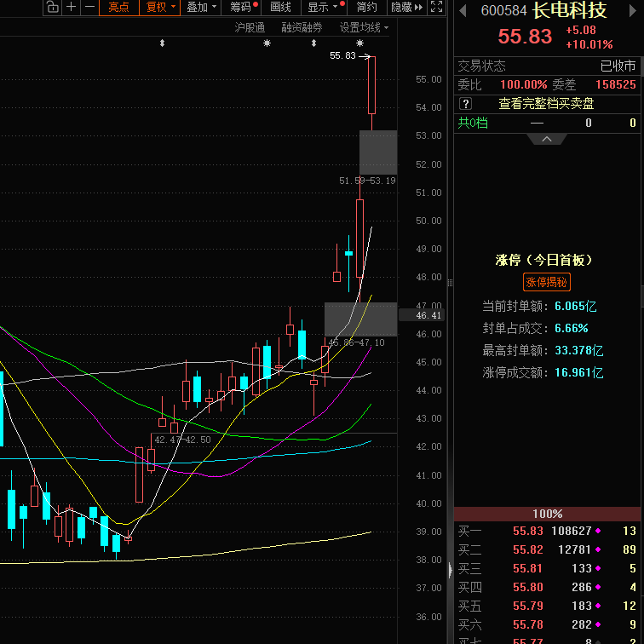Click the question mark help icon
The image size is (644, 644).
point(465,104)
